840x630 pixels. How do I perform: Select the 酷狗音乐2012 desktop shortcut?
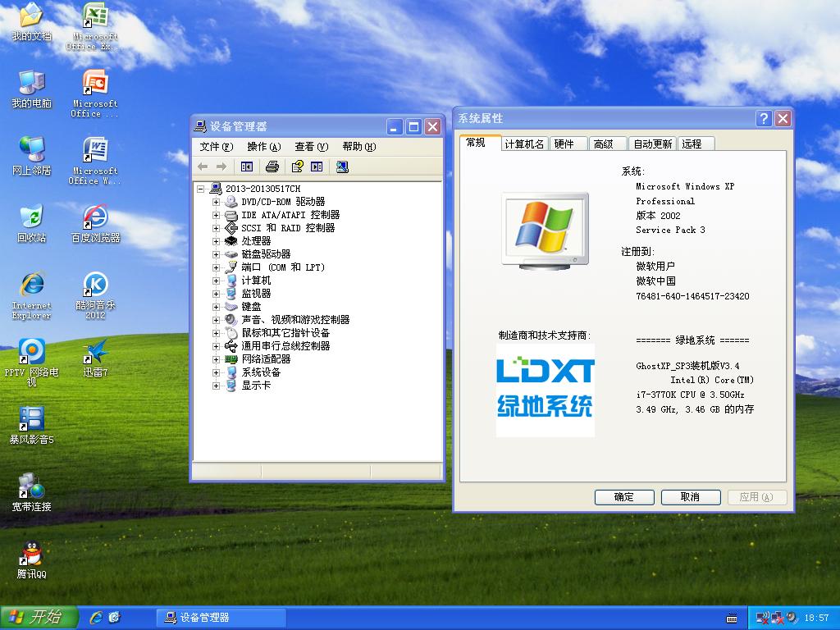pyautogui.click(x=95, y=295)
